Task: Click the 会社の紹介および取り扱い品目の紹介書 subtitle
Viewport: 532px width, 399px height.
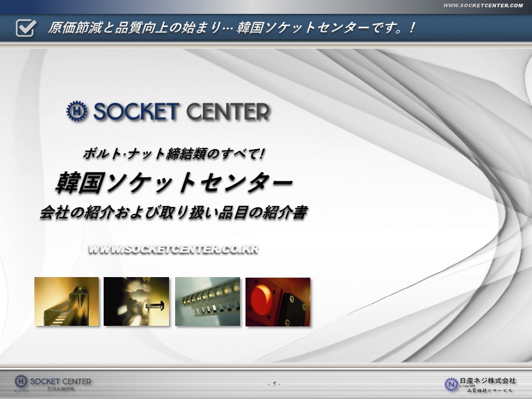Action: [x=173, y=213]
